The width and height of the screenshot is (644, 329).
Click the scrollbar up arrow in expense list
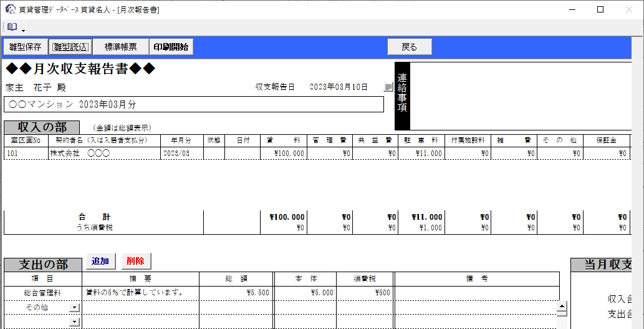pyautogui.click(x=562, y=307)
